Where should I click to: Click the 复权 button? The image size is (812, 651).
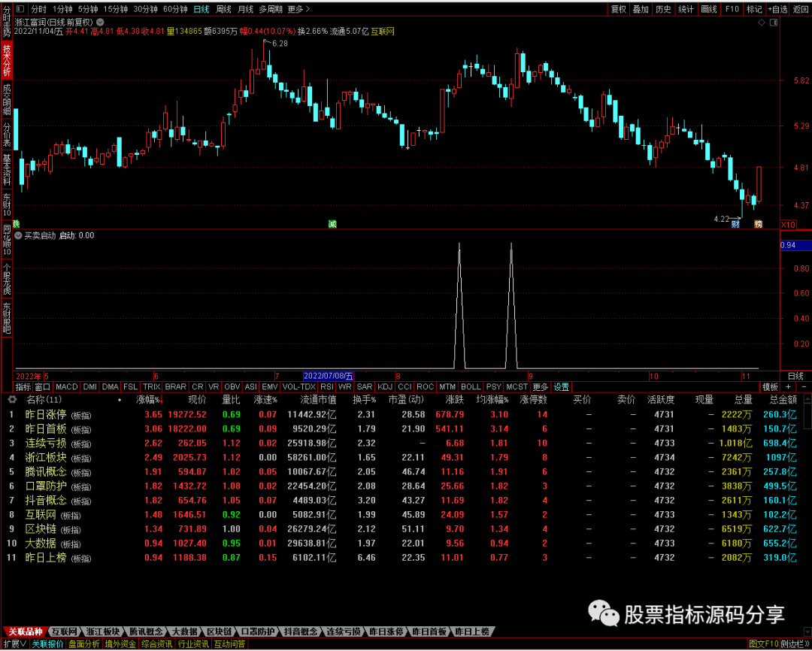point(618,9)
